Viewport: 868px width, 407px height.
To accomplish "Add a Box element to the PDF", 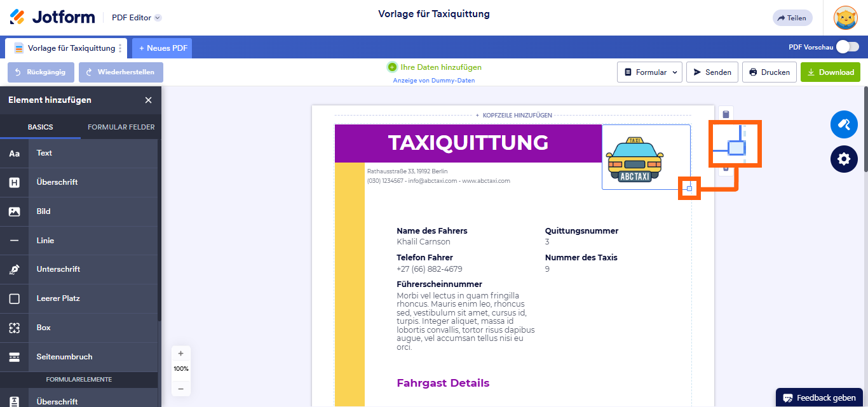I will tap(43, 327).
